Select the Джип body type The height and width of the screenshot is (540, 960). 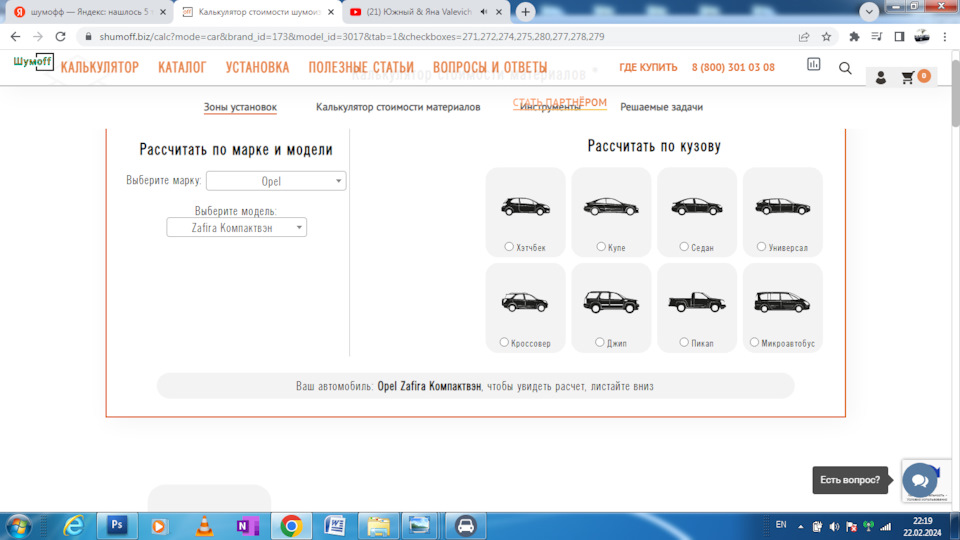pos(599,342)
